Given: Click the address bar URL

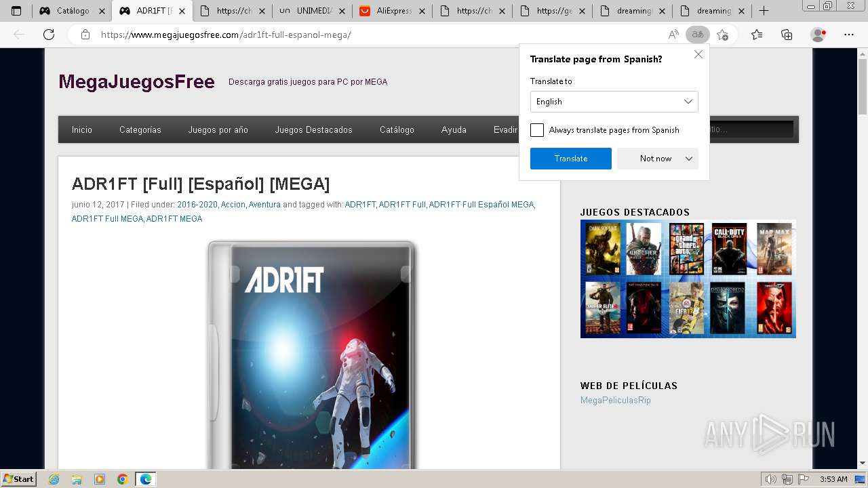Looking at the screenshot, I should (x=226, y=35).
